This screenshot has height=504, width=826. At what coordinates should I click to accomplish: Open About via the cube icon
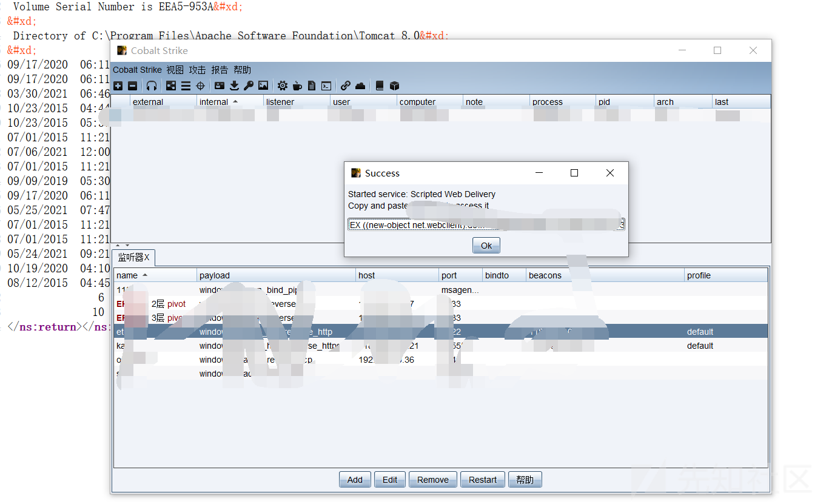click(394, 86)
